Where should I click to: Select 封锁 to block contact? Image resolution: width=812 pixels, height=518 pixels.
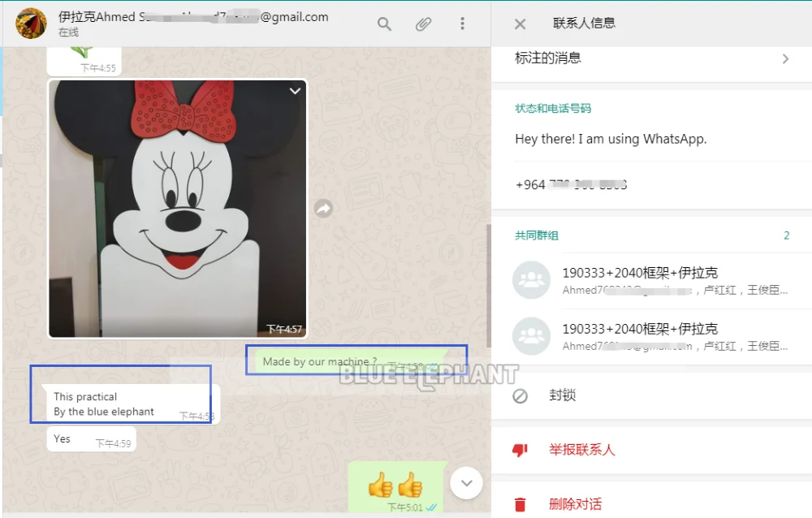coord(651,395)
